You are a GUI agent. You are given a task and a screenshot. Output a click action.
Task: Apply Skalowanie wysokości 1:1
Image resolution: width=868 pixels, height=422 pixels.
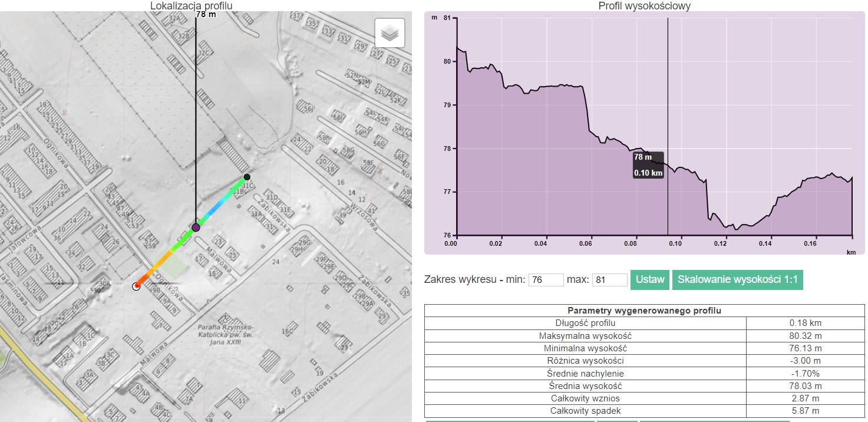tap(737, 279)
